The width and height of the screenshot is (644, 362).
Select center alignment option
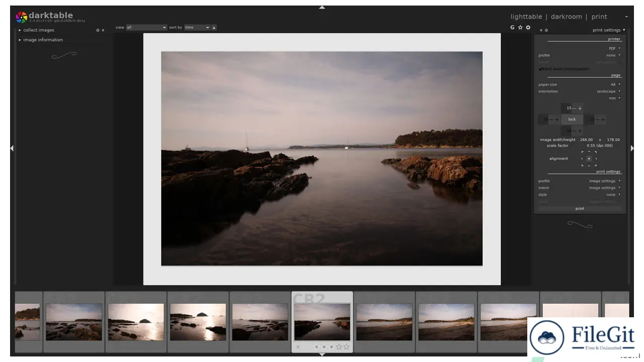coord(589,158)
